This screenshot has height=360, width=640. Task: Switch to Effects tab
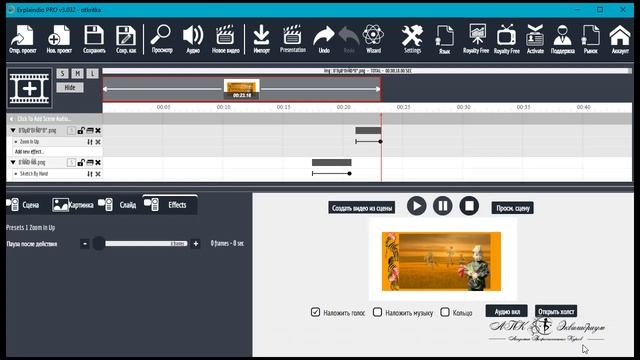click(170, 204)
